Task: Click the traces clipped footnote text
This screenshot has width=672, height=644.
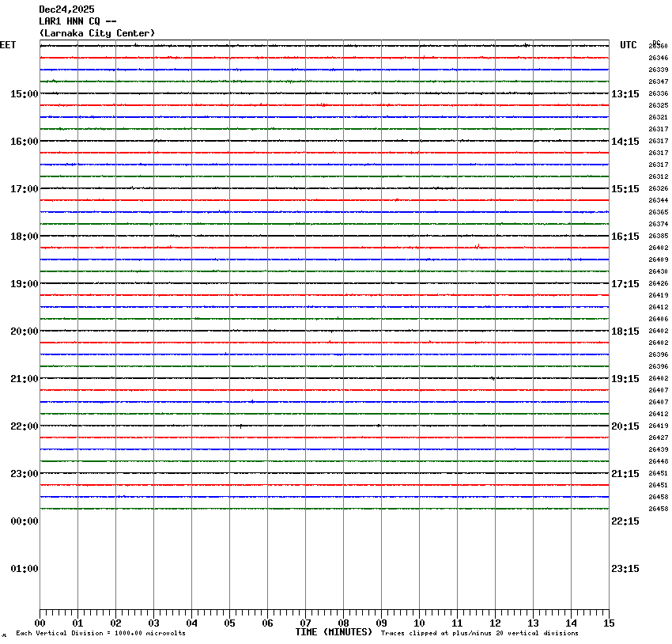Action: pyautogui.click(x=479, y=634)
